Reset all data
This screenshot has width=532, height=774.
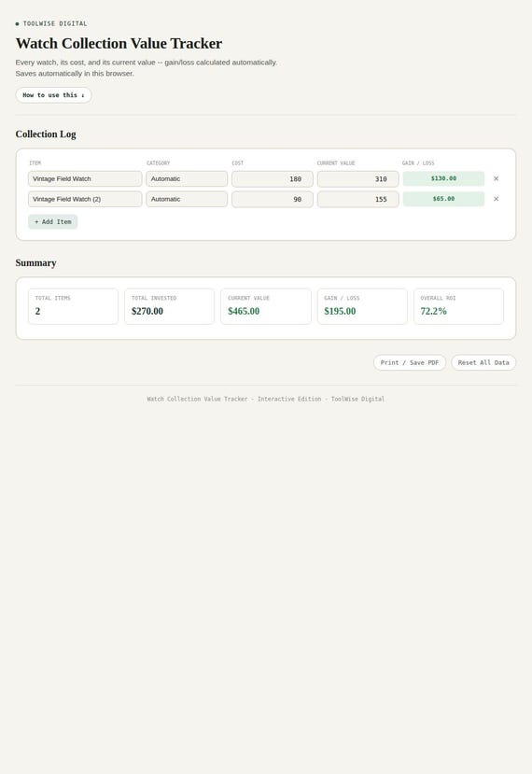point(483,363)
